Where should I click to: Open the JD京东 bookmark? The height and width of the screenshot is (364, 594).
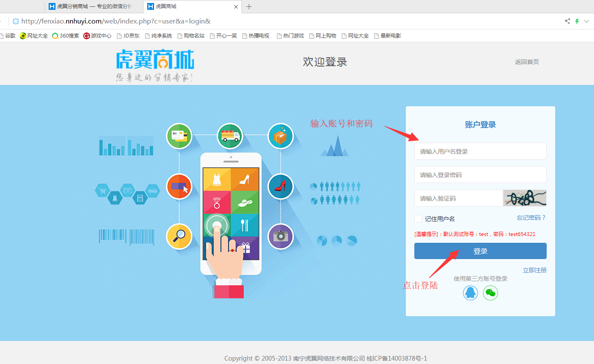(x=128, y=36)
